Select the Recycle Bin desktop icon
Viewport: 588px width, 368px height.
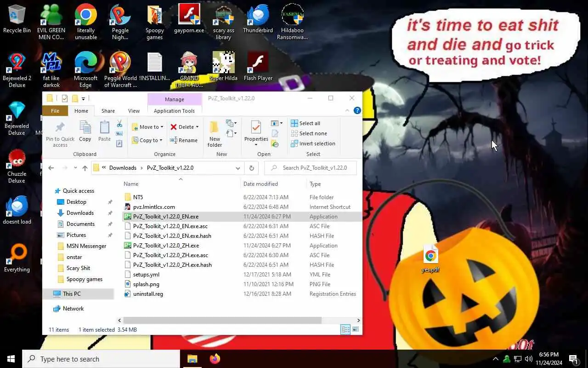point(17,19)
